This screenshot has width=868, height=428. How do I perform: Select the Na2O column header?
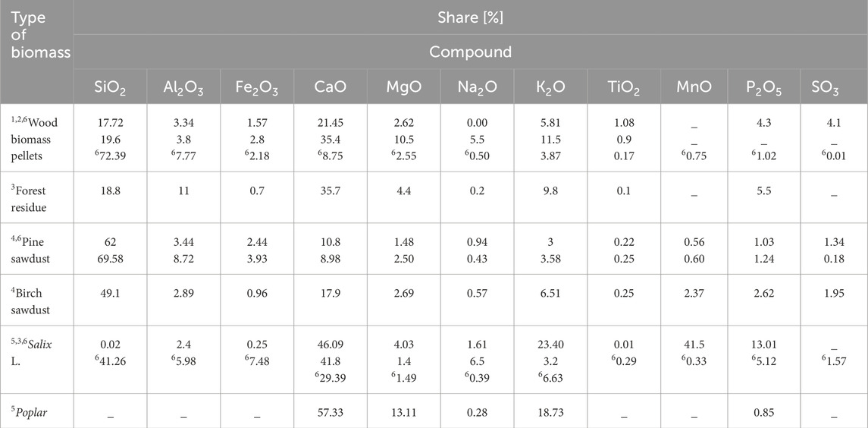[477, 87]
